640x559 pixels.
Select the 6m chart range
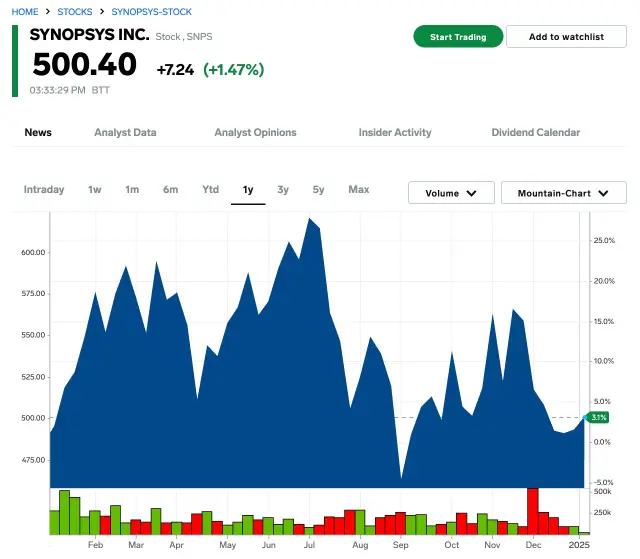170,190
